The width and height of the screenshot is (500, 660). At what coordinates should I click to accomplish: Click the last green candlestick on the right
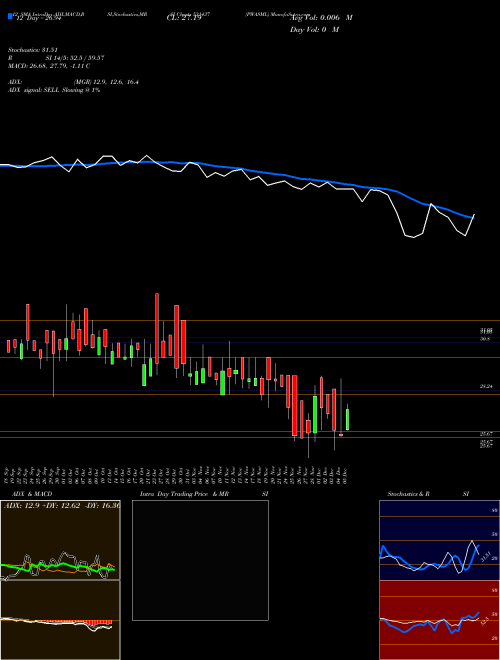(x=348, y=419)
